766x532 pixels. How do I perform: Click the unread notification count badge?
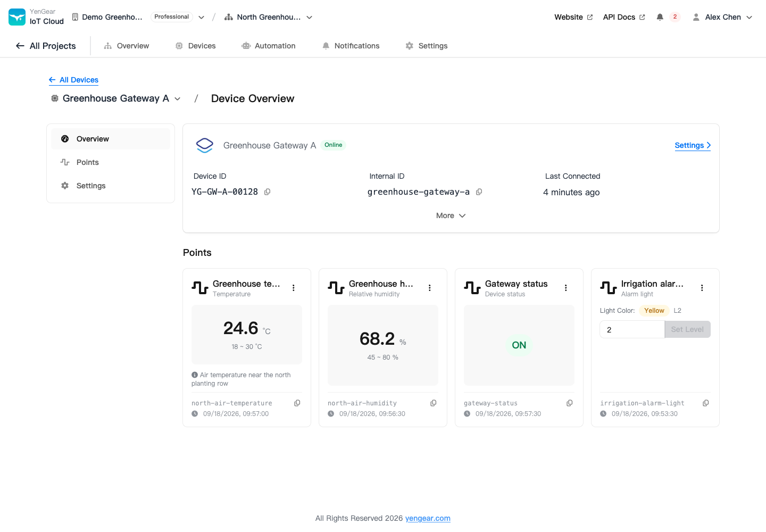(675, 17)
